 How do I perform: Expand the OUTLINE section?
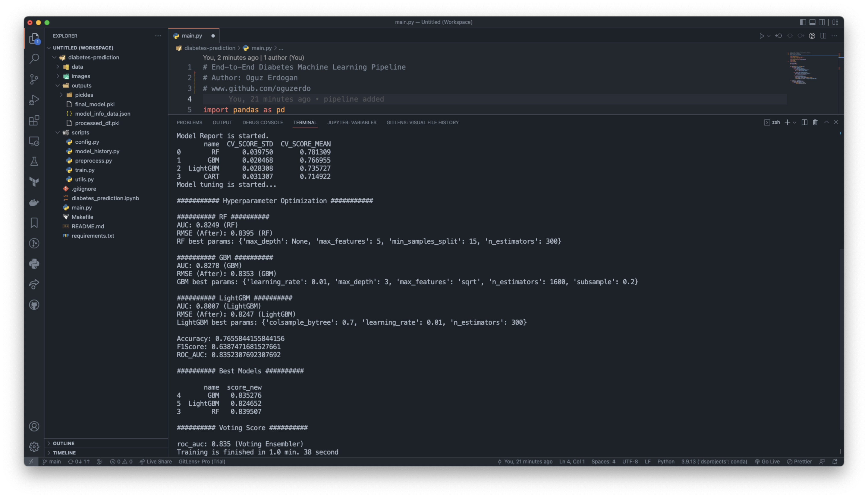tap(64, 443)
